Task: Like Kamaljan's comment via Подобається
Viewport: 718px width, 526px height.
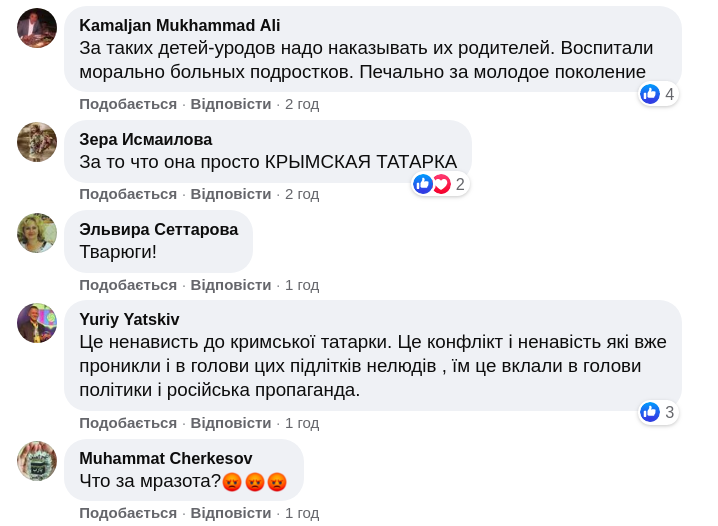Action: click(128, 104)
